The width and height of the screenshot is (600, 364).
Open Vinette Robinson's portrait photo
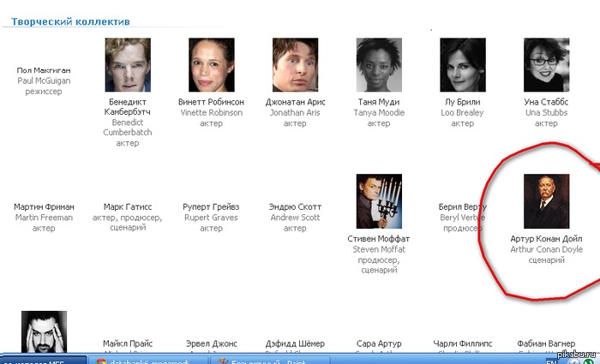pyautogui.click(x=211, y=66)
